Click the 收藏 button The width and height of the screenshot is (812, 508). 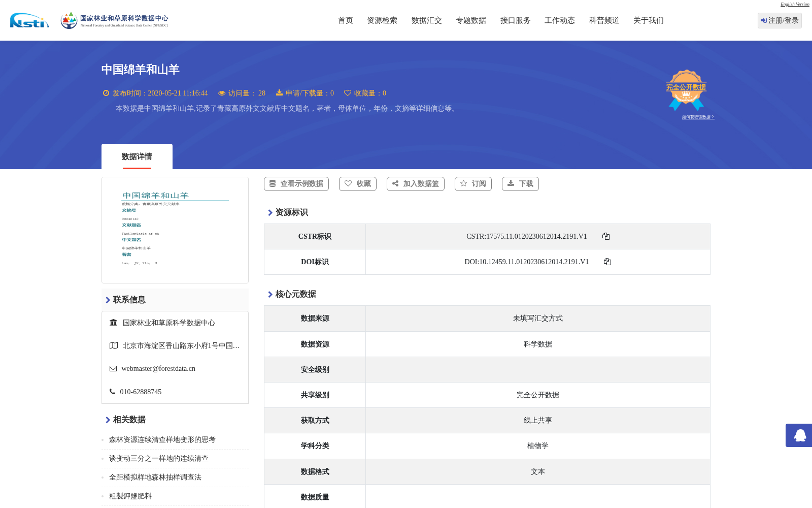pos(358,184)
